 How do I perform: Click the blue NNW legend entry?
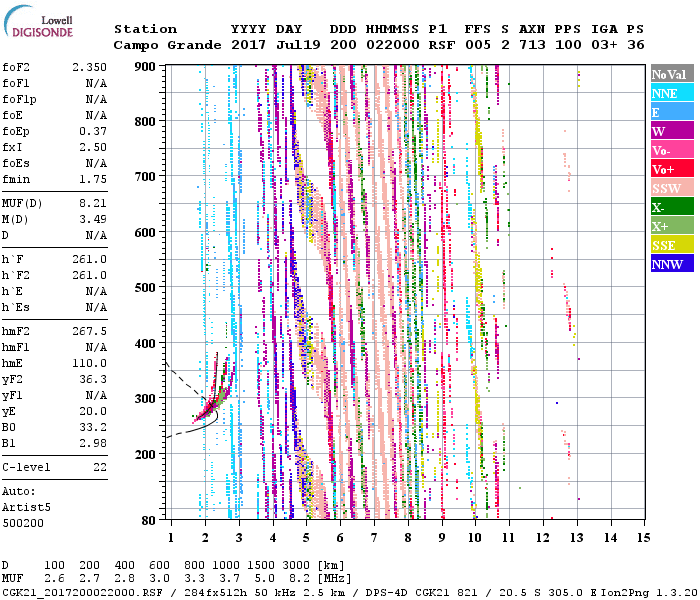[672, 264]
